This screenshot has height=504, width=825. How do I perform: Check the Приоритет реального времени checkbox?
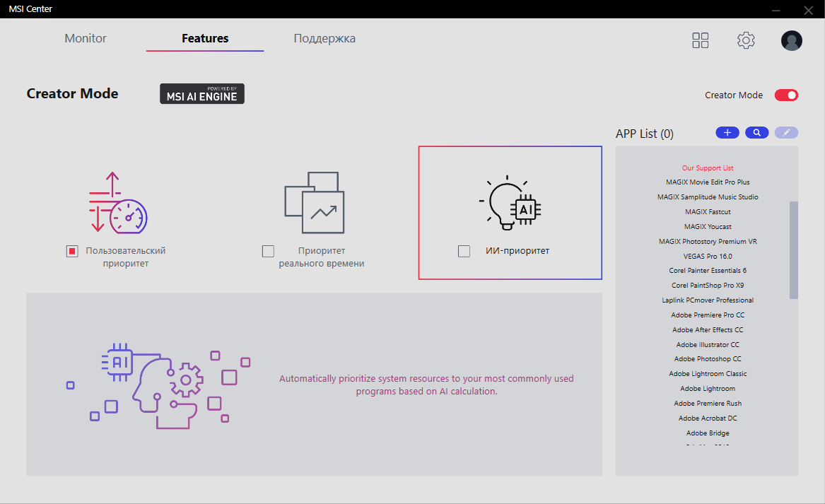(x=269, y=252)
